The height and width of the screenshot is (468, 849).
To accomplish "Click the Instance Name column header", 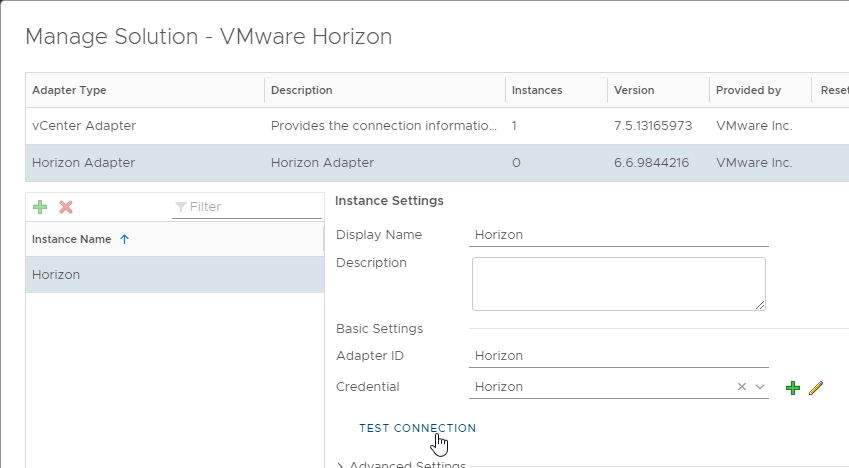I will pyautogui.click(x=175, y=239).
